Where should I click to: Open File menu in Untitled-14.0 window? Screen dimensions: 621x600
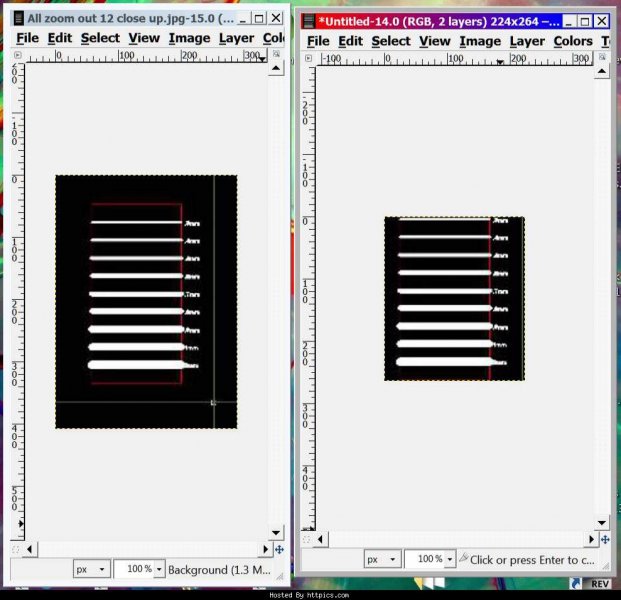point(318,41)
